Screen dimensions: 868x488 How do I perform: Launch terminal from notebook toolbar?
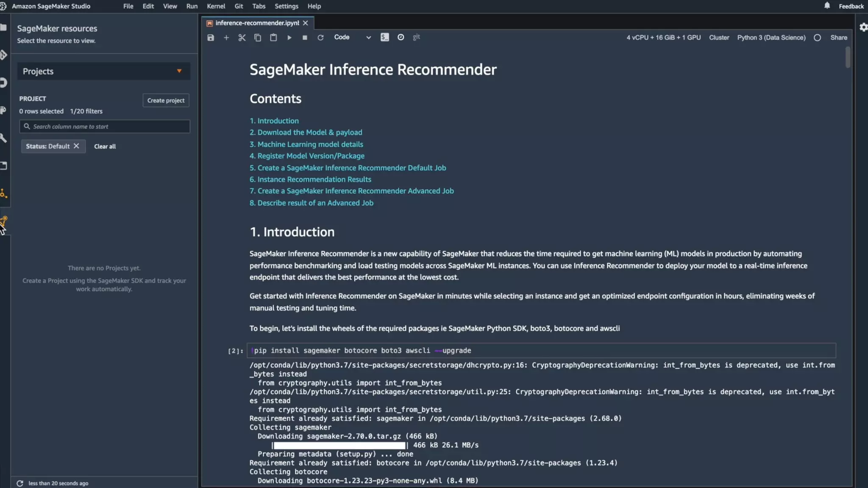pos(384,37)
